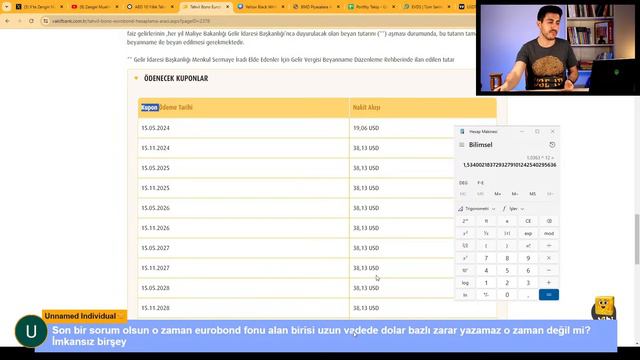
Task: Click digit 7 on calculator
Action: (486, 258)
